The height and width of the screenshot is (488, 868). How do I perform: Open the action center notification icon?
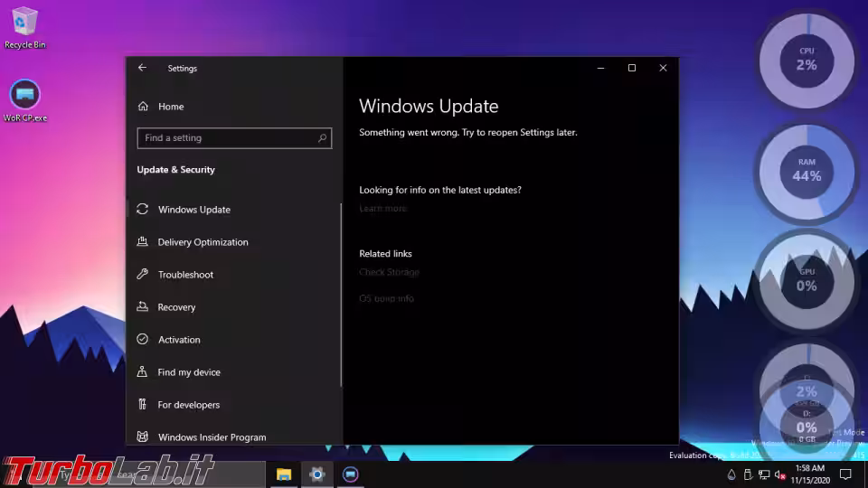[845, 474]
